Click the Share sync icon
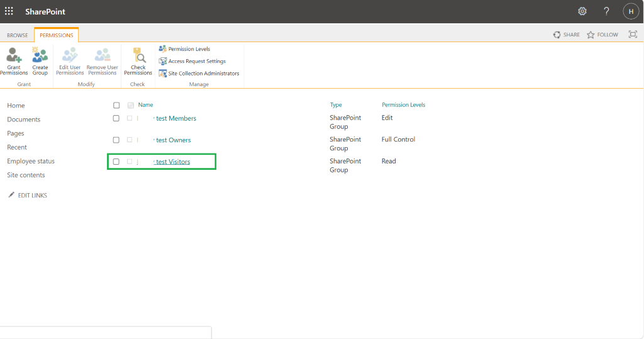This screenshot has height=339, width=644. coord(557,35)
